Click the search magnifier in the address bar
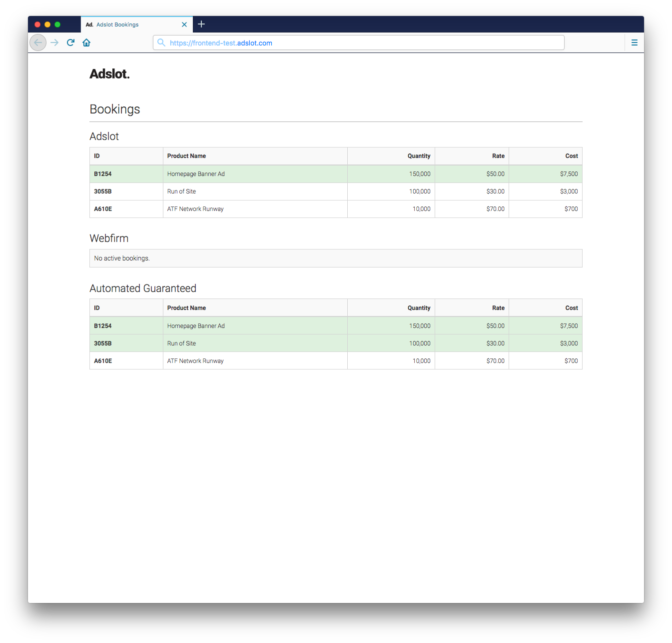 (161, 42)
